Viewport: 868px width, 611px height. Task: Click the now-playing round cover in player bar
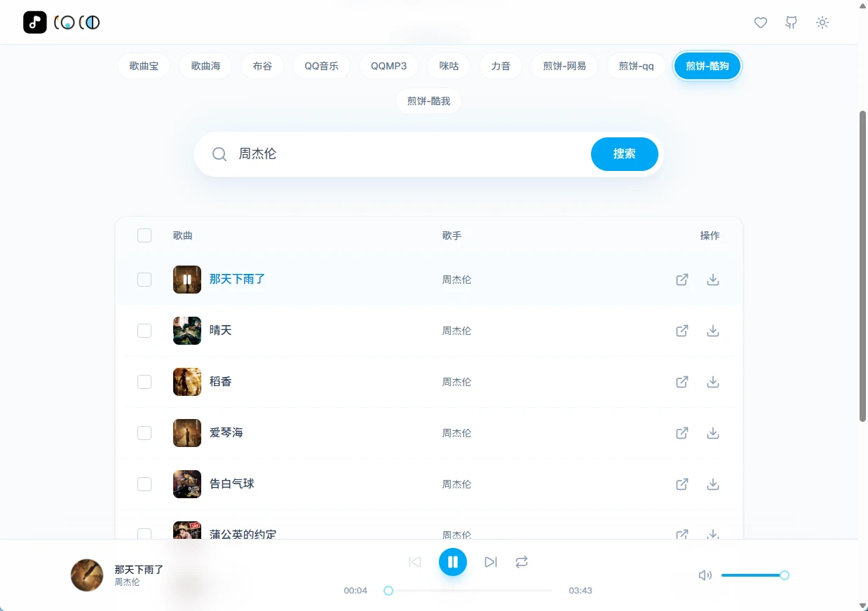pos(88,575)
